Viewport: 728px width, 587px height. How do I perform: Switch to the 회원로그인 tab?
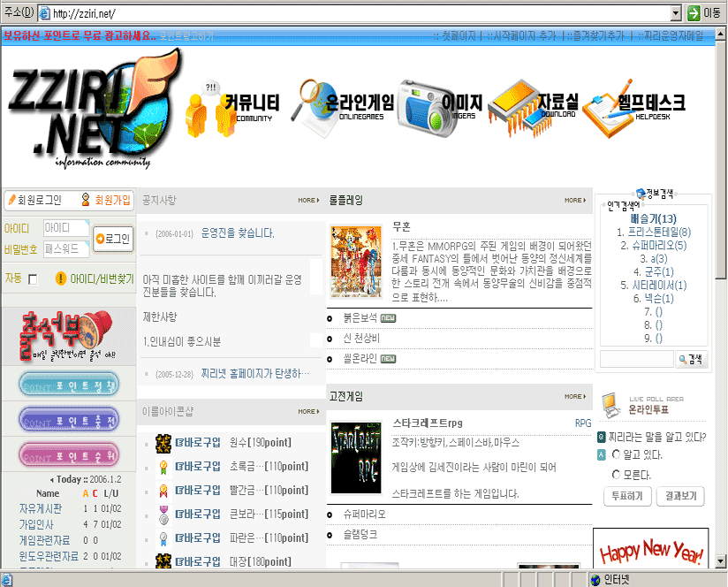(x=35, y=200)
